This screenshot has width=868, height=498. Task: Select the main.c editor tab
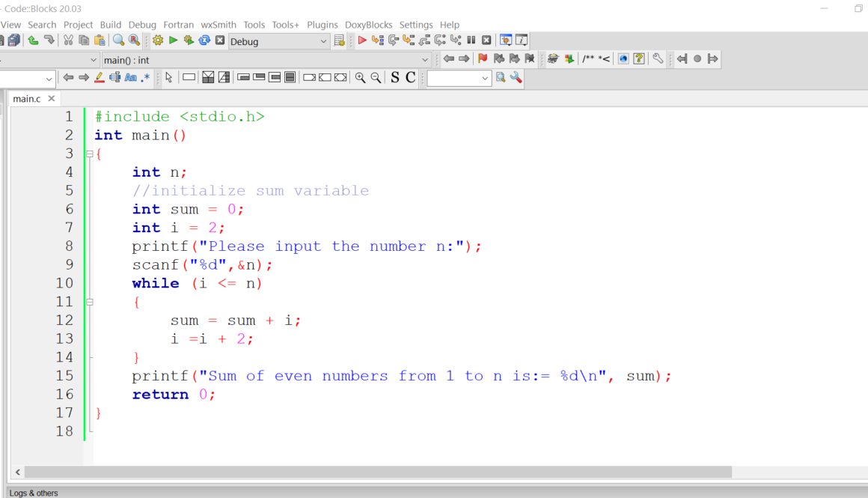click(27, 98)
